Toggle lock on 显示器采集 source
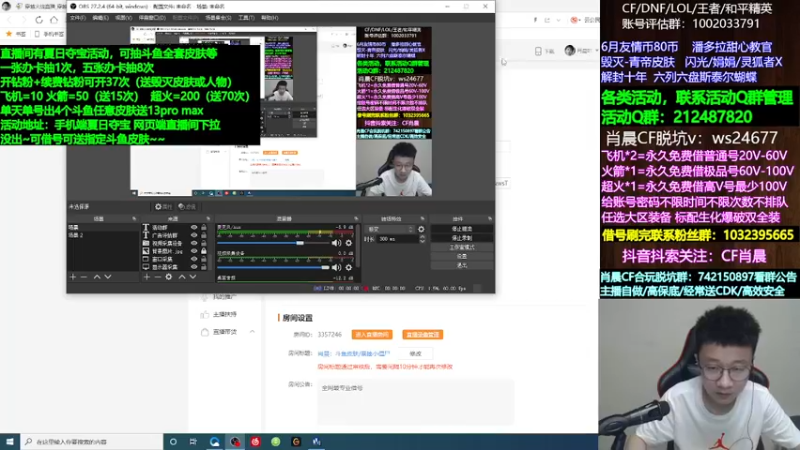800x450 pixels. click(204, 267)
